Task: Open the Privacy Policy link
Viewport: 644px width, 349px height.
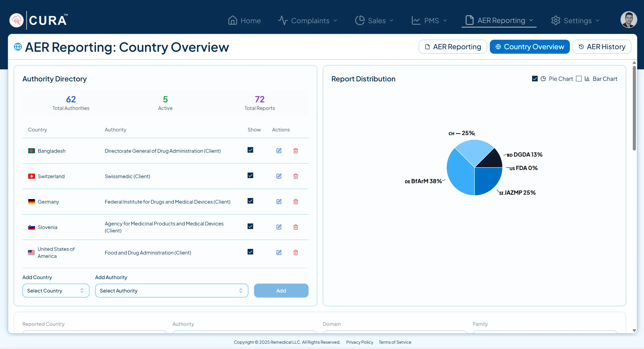Action: 359,342
